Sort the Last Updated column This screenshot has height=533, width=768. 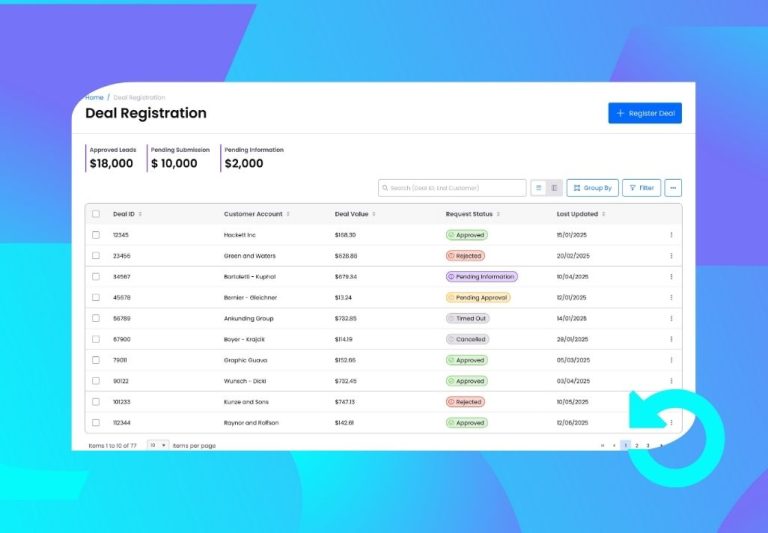pyautogui.click(x=603, y=214)
